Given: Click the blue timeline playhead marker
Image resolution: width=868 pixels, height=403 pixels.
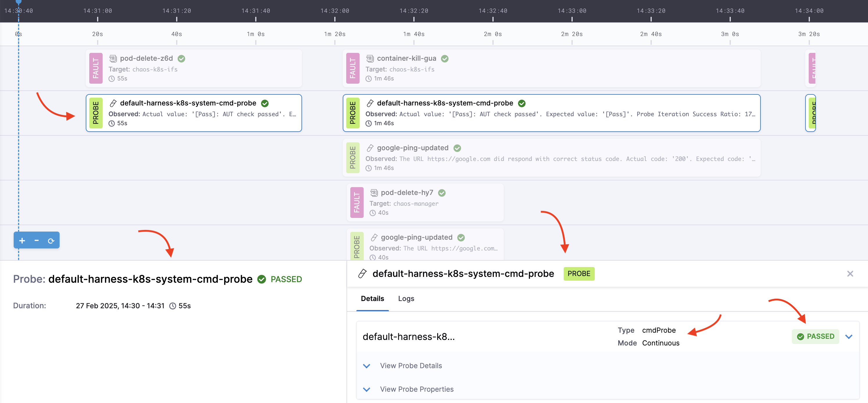Looking at the screenshot, I should point(19,2).
